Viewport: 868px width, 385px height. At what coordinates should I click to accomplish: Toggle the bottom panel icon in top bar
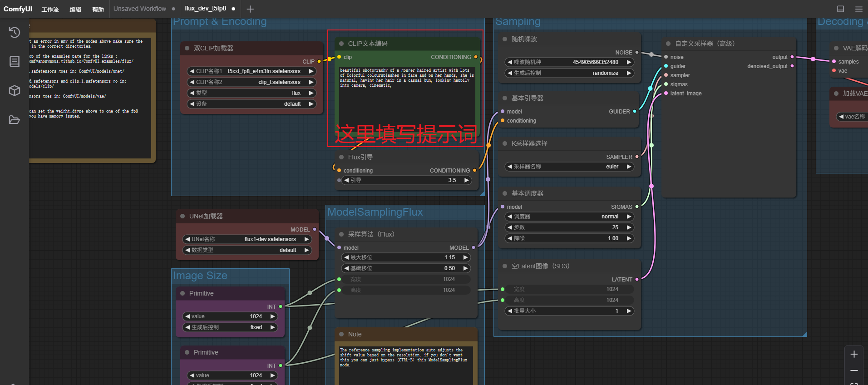[840, 9]
